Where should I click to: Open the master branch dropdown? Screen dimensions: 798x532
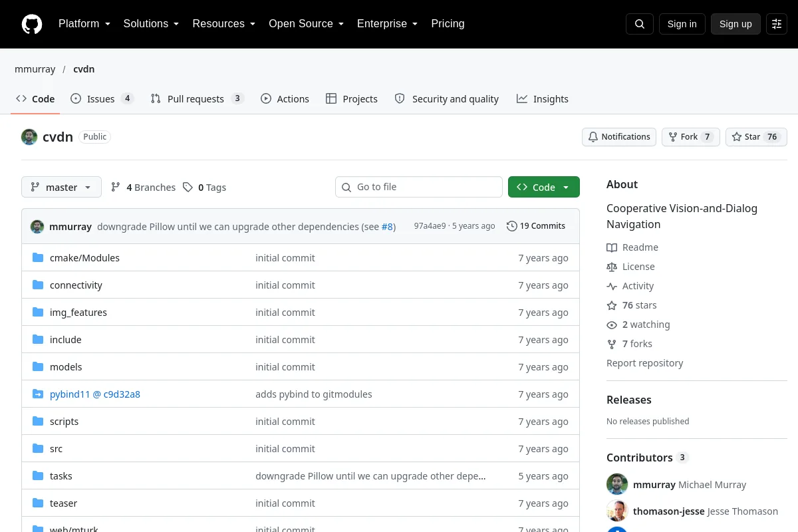[61, 188]
